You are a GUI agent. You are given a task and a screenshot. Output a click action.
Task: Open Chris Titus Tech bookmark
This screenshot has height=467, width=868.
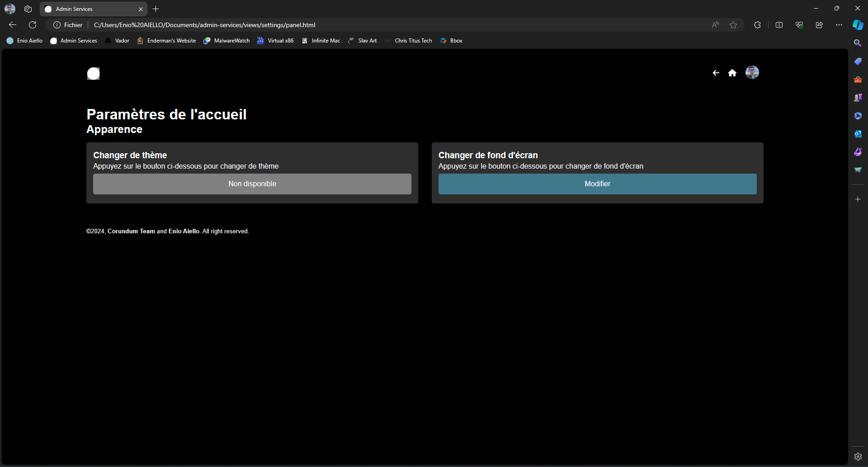408,41
